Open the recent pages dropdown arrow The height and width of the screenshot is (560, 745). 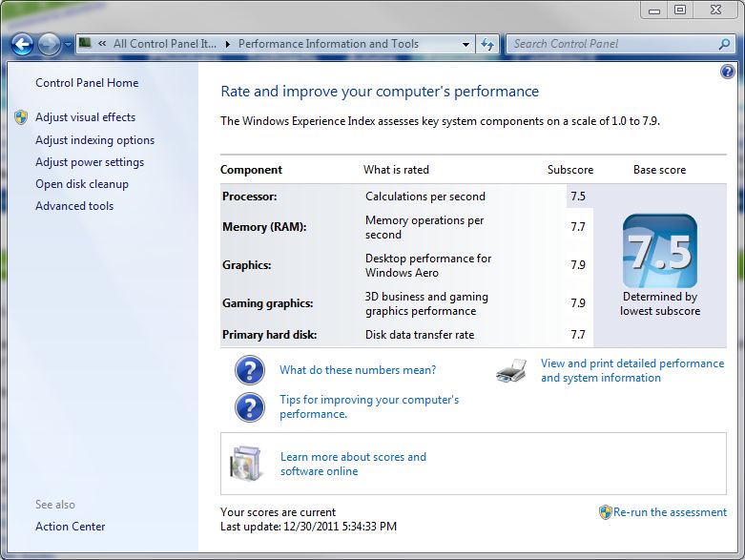click(68, 45)
